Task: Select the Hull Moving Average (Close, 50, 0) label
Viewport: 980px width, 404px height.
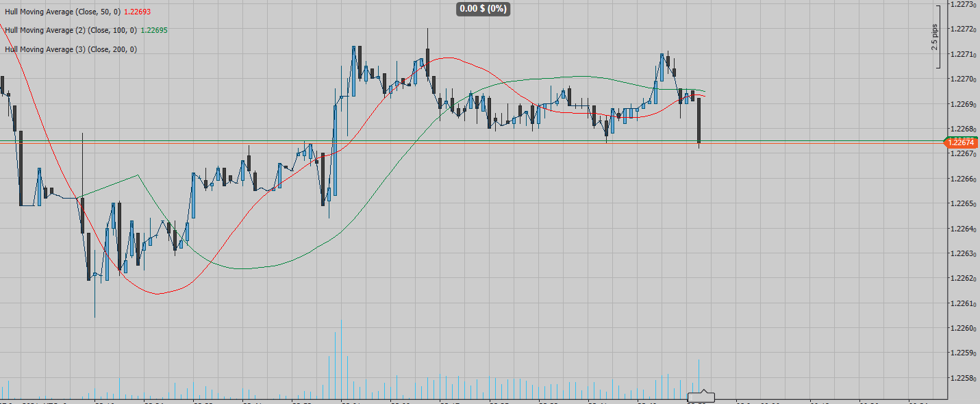Action: 62,12
